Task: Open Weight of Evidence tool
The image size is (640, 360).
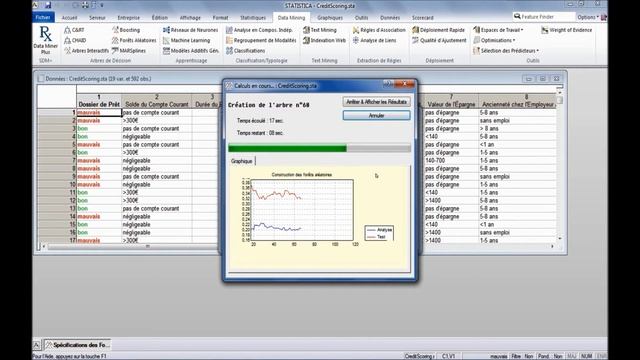Action: tap(567, 30)
